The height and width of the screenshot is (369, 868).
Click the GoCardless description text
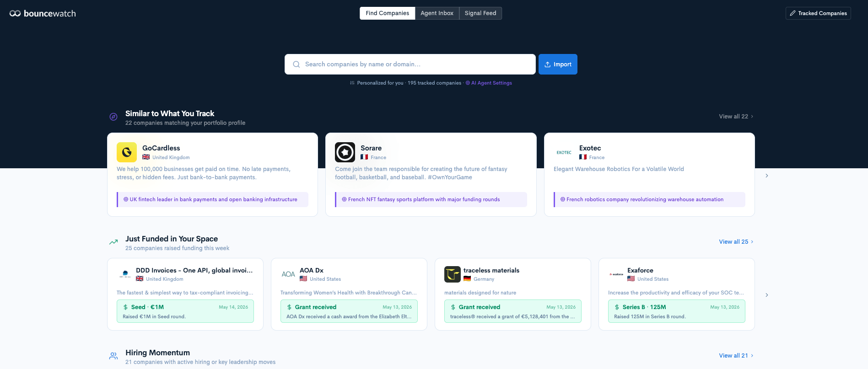(x=204, y=173)
